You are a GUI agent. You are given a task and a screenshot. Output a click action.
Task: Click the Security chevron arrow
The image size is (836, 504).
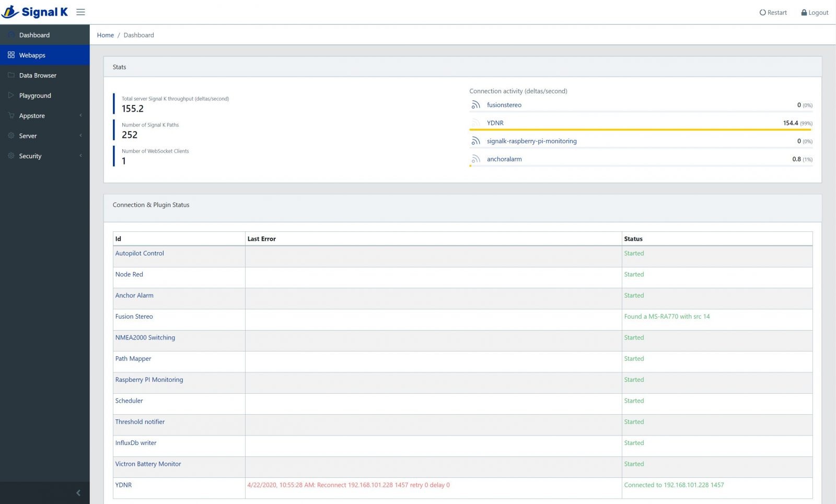pos(80,156)
